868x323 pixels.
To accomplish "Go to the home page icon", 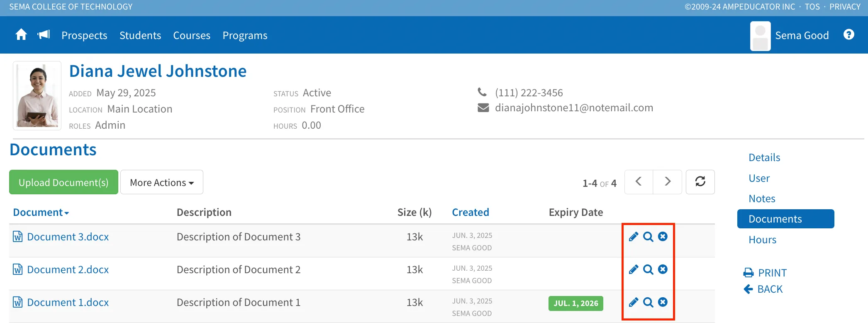I will pos(21,34).
